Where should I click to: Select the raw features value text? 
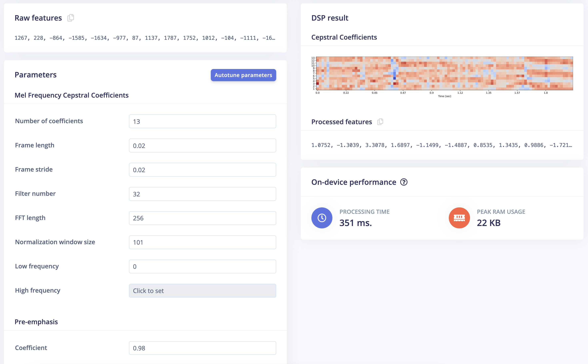point(145,38)
